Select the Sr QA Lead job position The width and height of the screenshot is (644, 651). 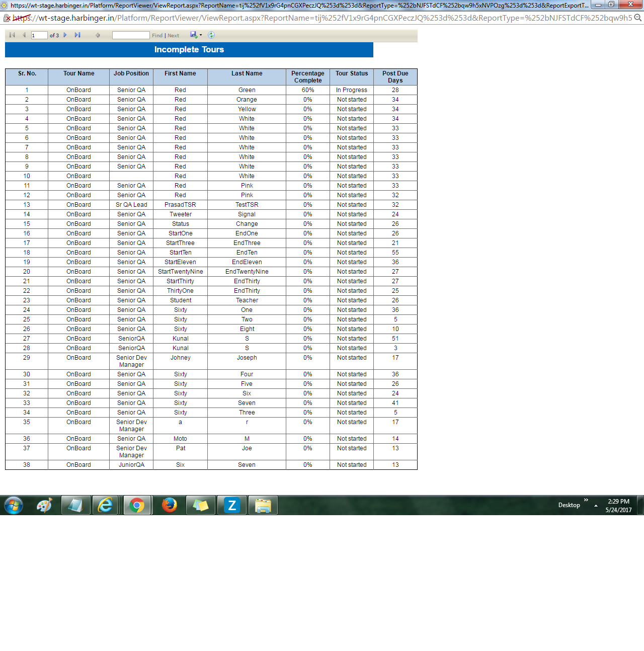tap(131, 205)
